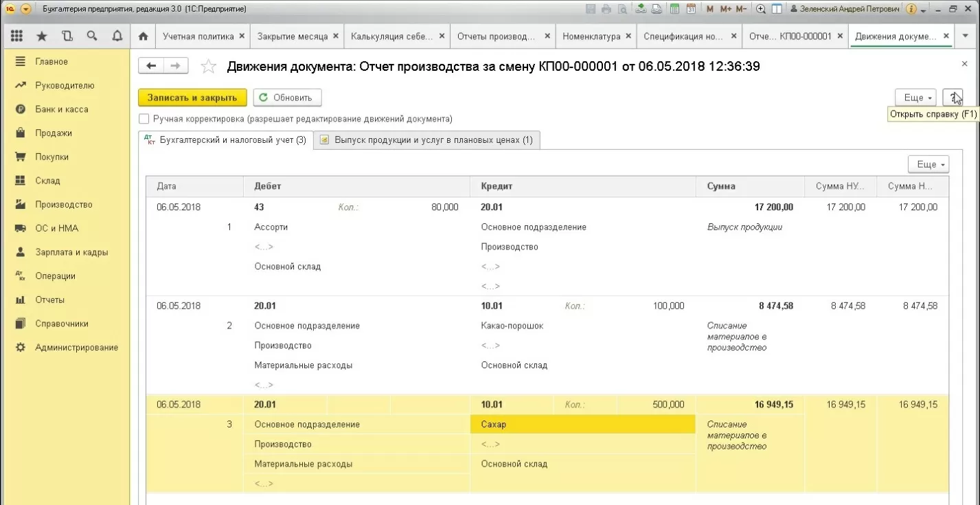
Task: Click the get link icon
Action: pyautogui.click(x=641, y=9)
